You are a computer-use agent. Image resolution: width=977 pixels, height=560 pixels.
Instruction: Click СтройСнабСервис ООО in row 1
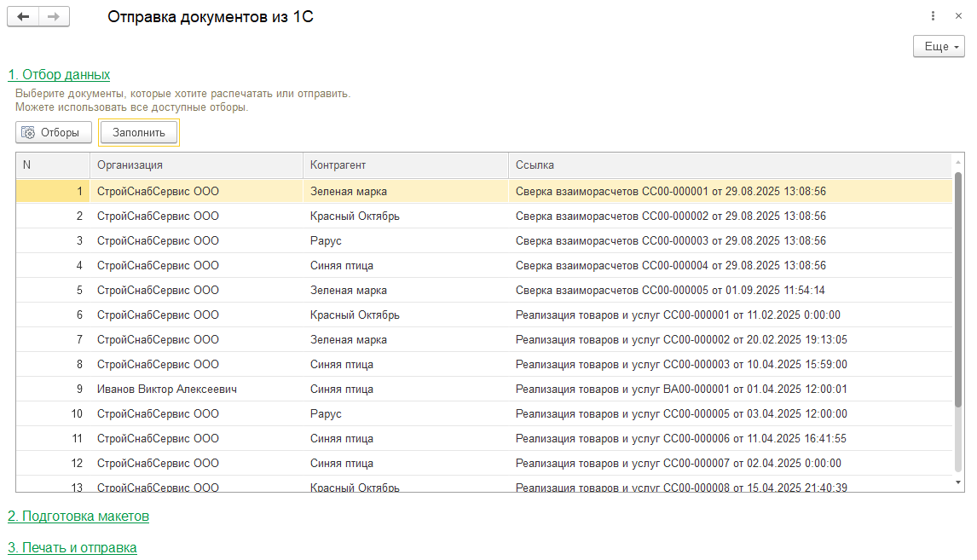pyautogui.click(x=196, y=191)
